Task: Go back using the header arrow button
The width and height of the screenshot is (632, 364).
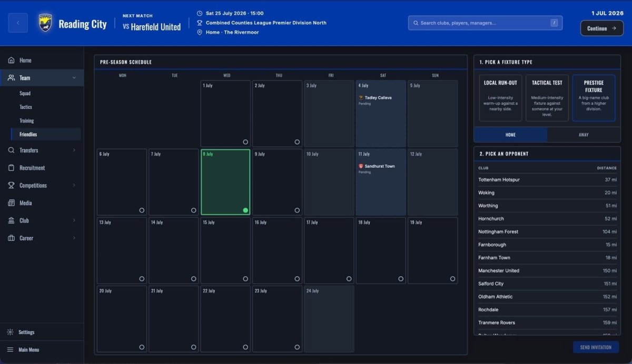Action: coord(18,23)
